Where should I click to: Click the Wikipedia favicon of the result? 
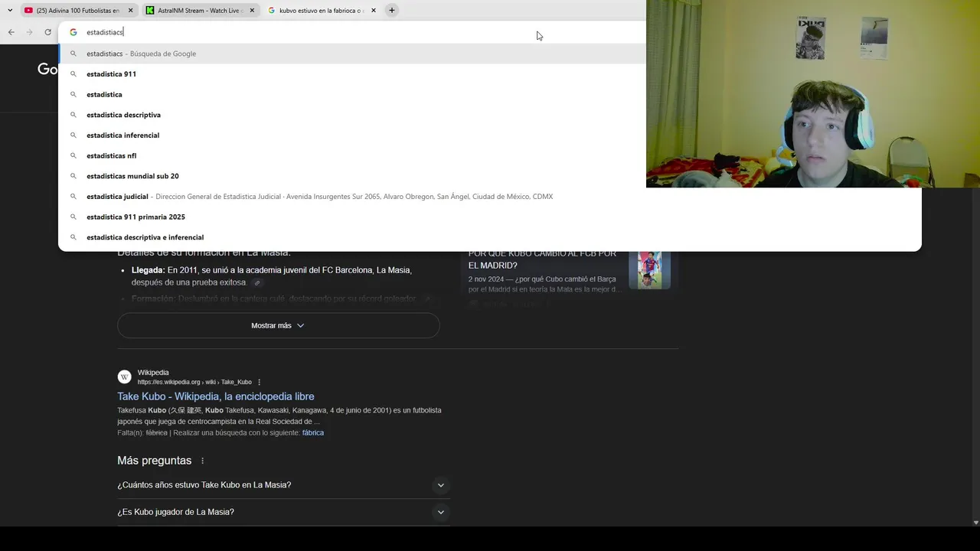[124, 377]
